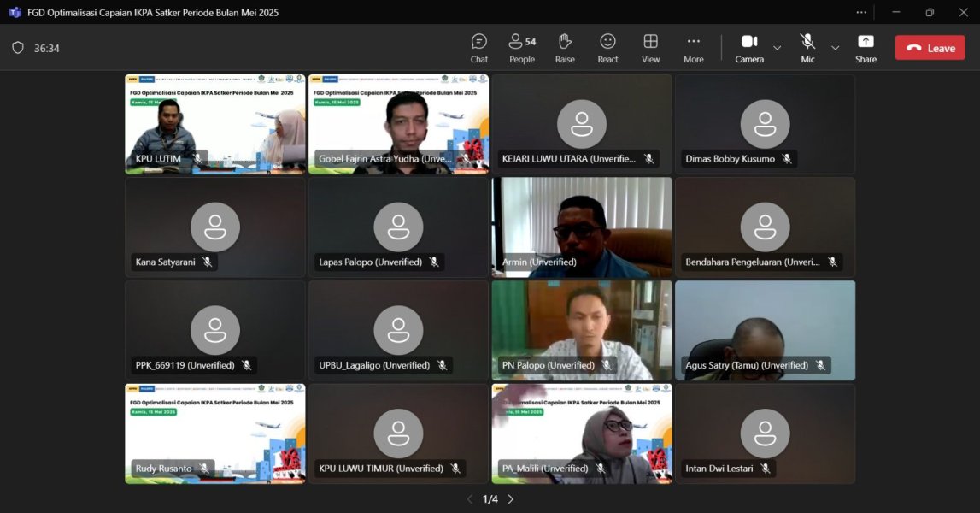The height and width of the screenshot is (513, 980).
Task: Open the title bar ellipsis menu
Action: tap(861, 12)
